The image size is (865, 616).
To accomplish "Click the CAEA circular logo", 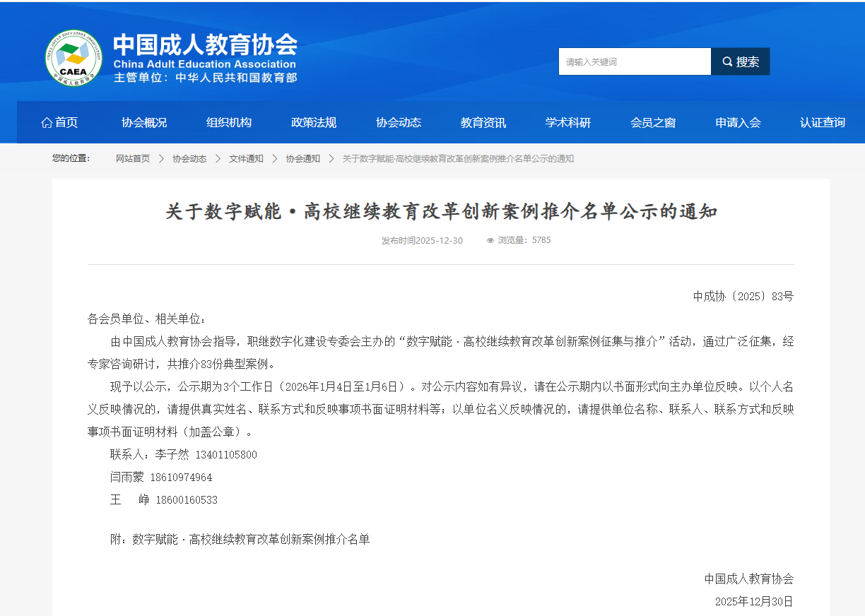I will point(73,58).
